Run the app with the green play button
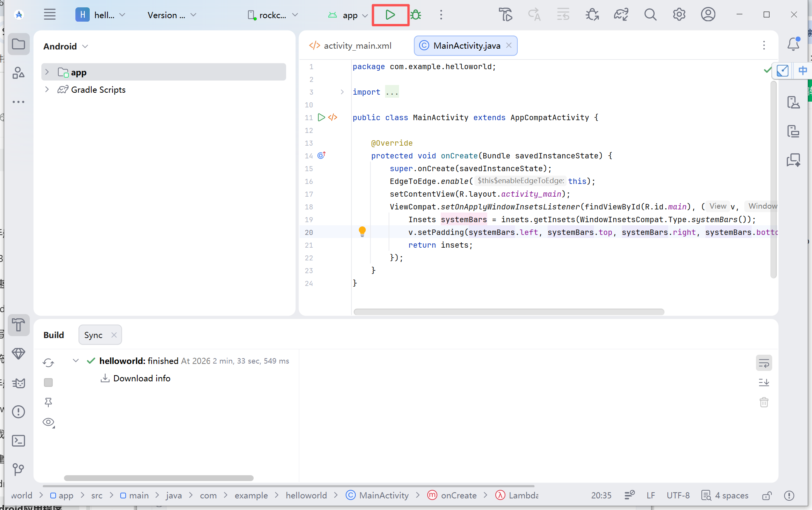This screenshot has height=510, width=812. coord(390,15)
